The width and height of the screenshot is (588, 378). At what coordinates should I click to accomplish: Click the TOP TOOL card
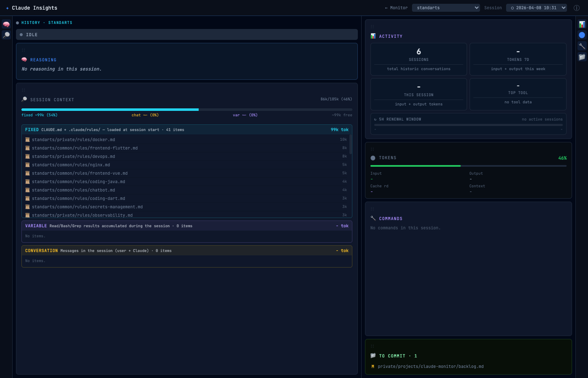[518, 94]
